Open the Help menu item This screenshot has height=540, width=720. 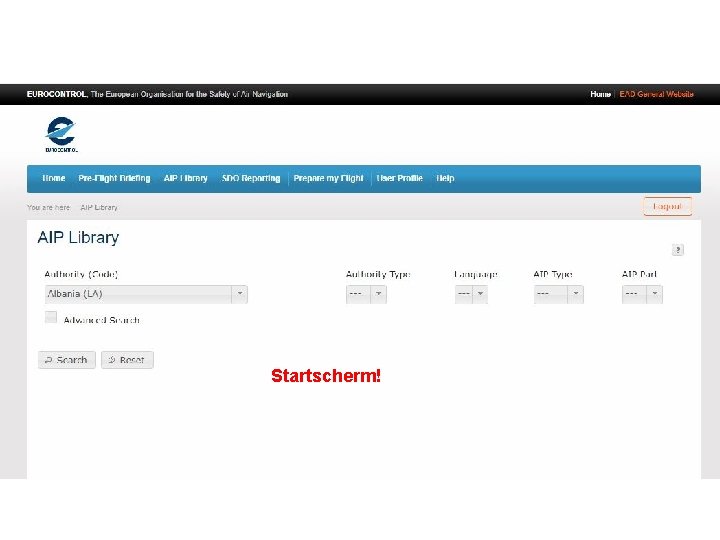(445, 178)
